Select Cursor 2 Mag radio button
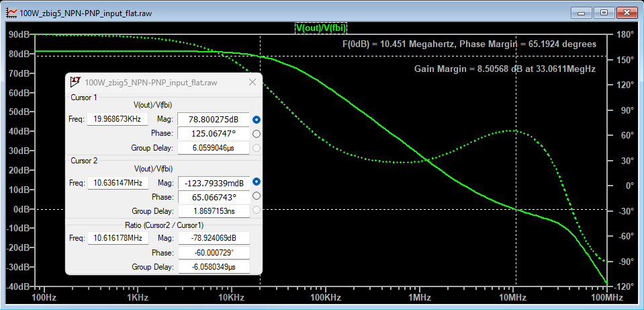Viewport: 644px width, 310px height. 257,182
